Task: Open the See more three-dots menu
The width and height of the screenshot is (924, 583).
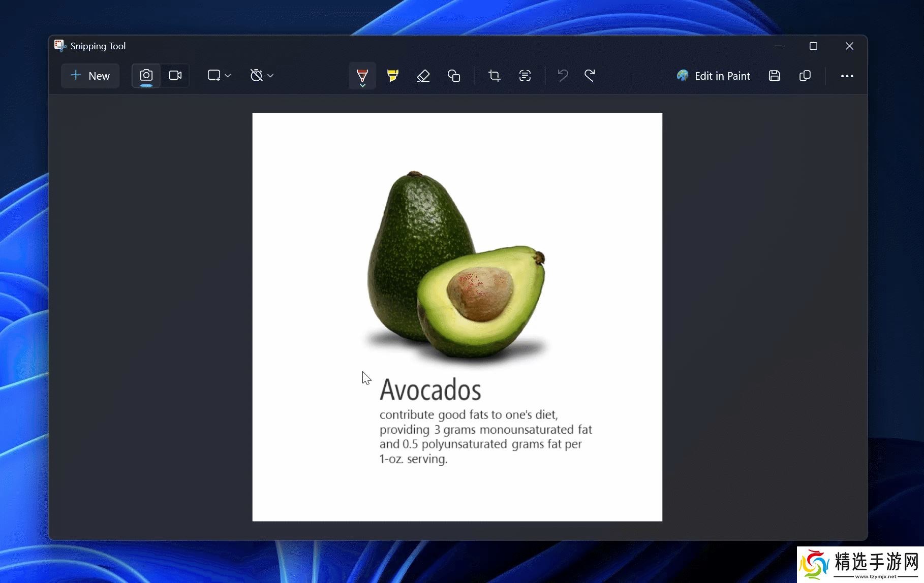Action: (847, 76)
